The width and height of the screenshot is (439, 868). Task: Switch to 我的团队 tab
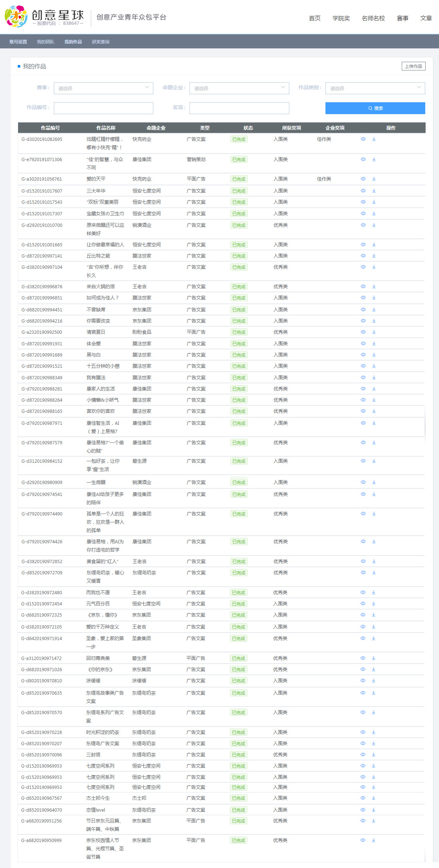pyautogui.click(x=46, y=42)
